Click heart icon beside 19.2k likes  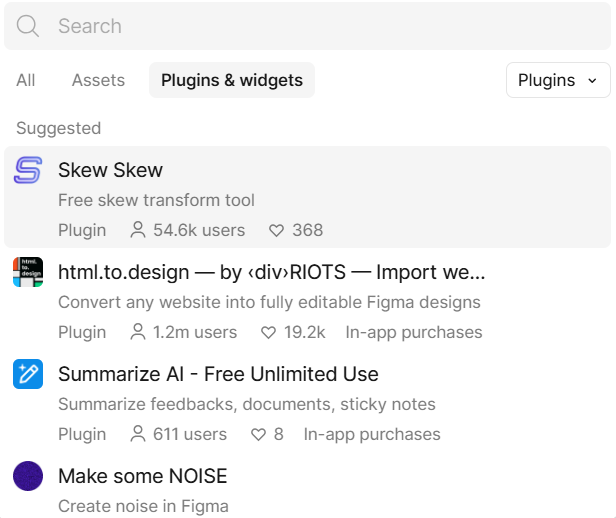point(268,332)
